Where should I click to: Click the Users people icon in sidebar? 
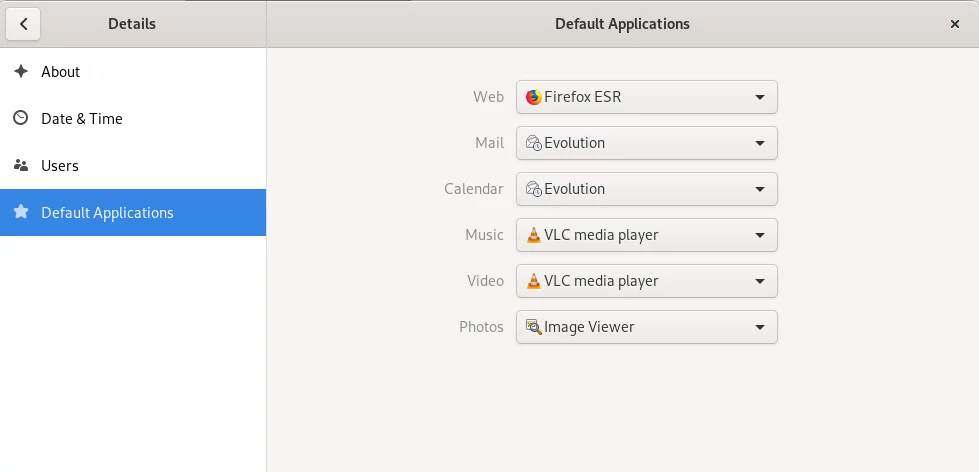pos(21,165)
